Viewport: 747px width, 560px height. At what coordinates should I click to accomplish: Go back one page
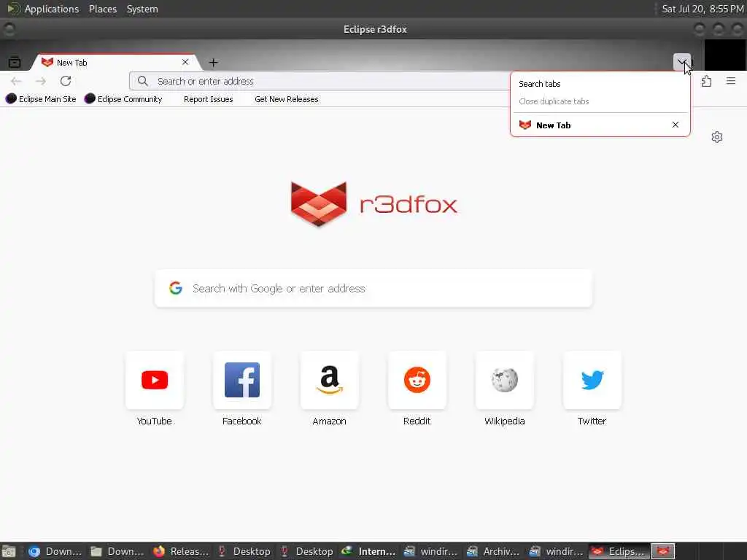[x=16, y=82]
